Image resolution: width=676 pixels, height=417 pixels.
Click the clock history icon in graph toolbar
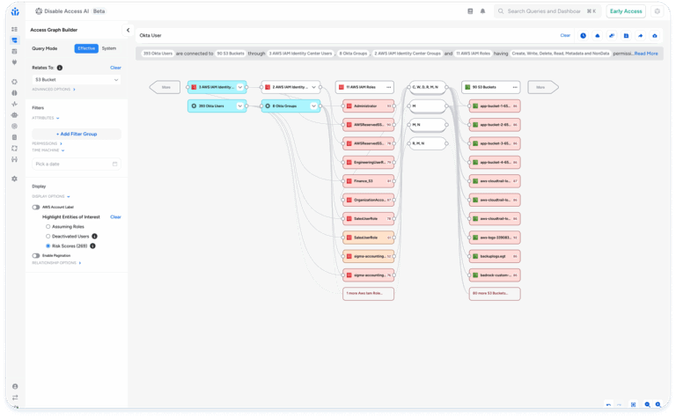pyautogui.click(x=583, y=36)
